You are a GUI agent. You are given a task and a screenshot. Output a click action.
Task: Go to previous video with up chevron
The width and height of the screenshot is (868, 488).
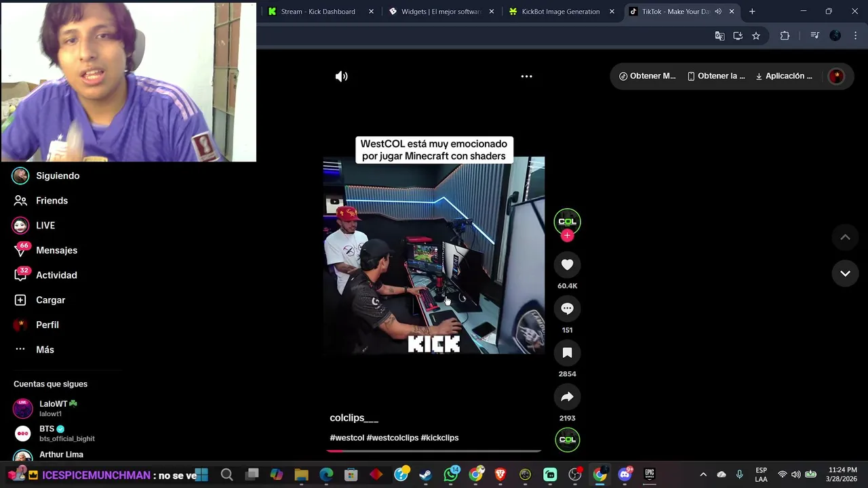point(845,237)
